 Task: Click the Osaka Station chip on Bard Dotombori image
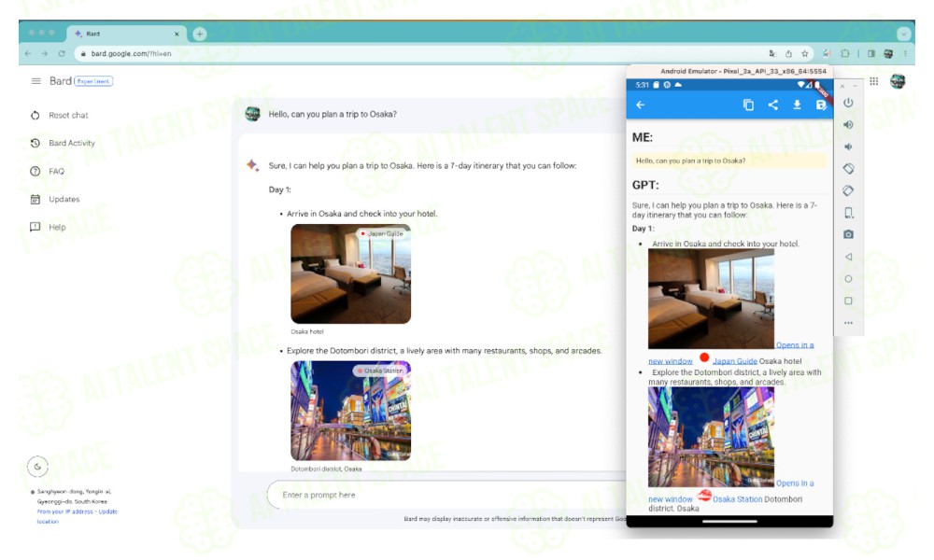click(380, 371)
